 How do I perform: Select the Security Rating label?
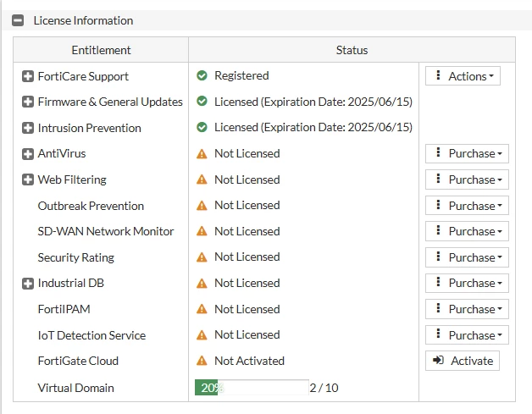click(x=76, y=257)
